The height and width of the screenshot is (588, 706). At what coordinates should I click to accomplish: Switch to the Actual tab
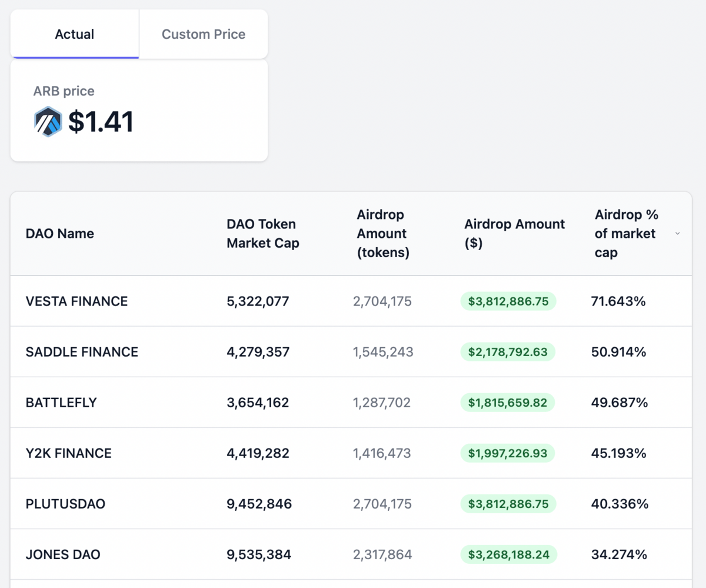(75, 34)
